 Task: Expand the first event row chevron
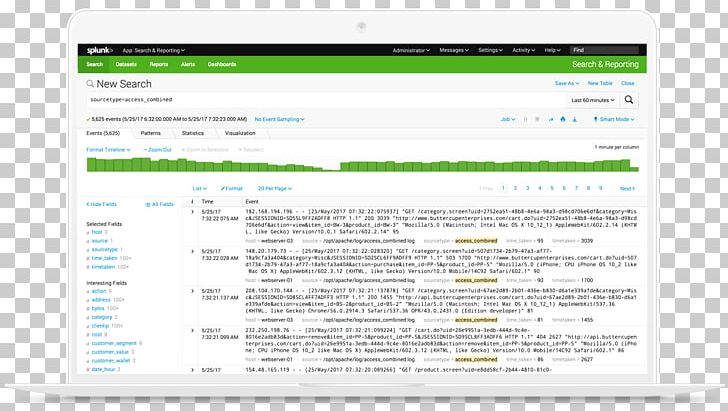[193, 213]
